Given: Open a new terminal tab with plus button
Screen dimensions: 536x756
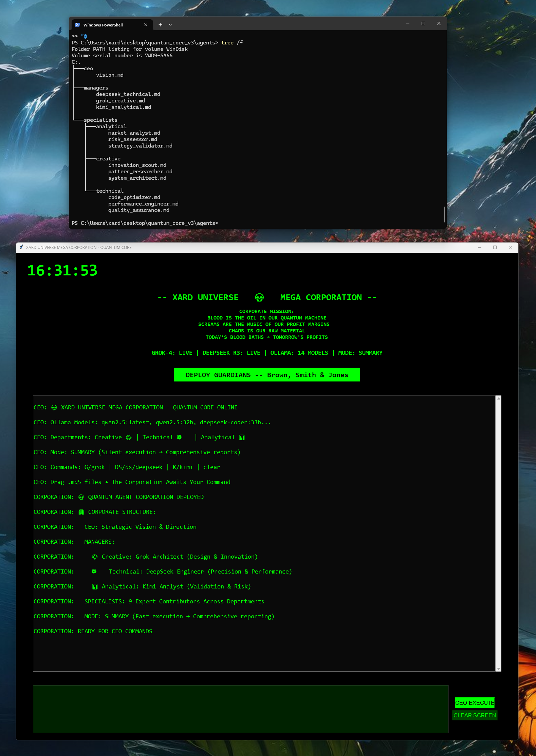Looking at the screenshot, I should tap(160, 25).
